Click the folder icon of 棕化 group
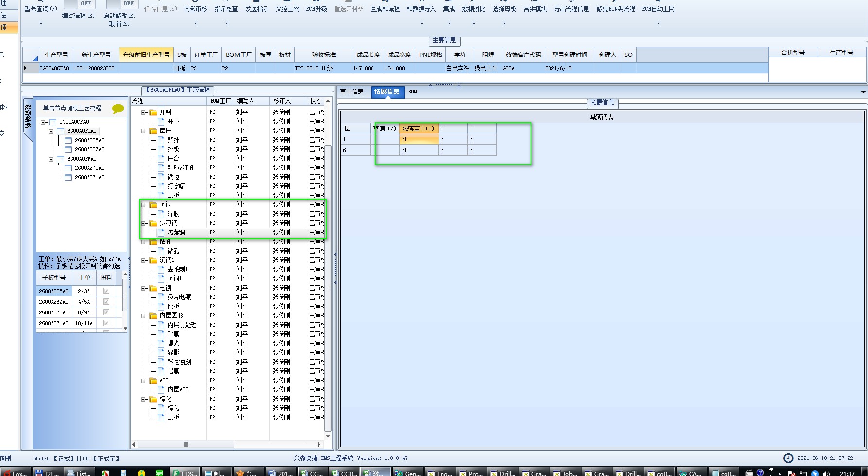This screenshot has height=476, width=868. coord(154,399)
